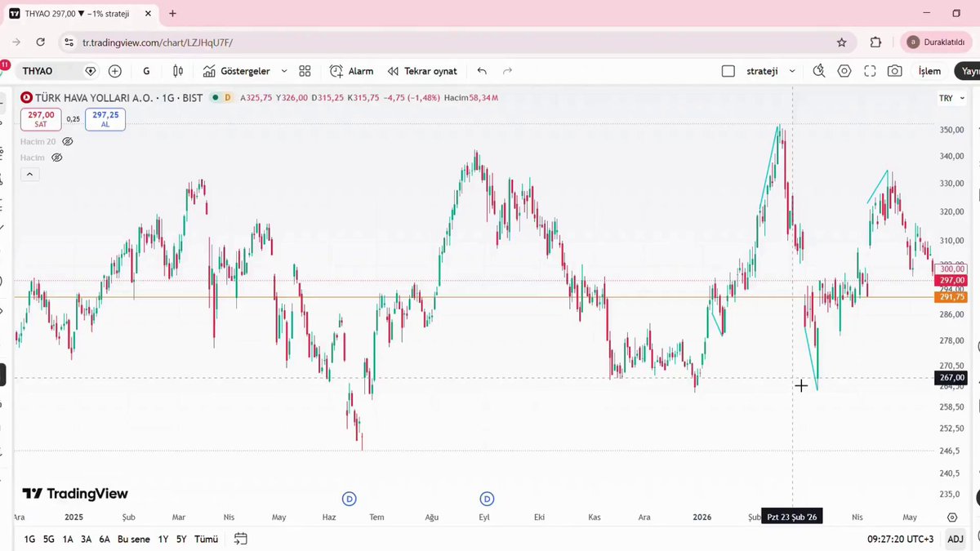Open the strateji layout dropdown arrow

(x=792, y=71)
